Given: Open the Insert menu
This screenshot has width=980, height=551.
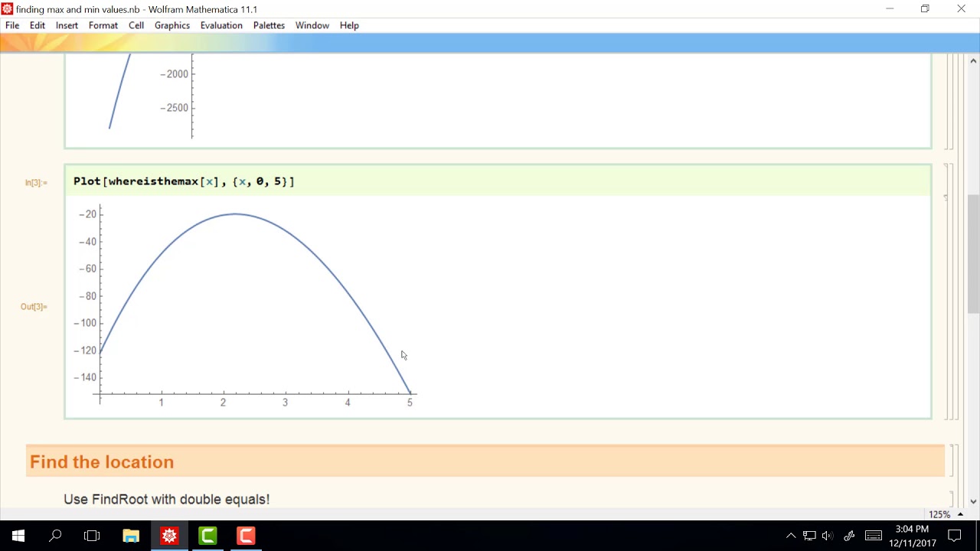Looking at the screenshot, I should pyautogui.click(x=67, y=25).
